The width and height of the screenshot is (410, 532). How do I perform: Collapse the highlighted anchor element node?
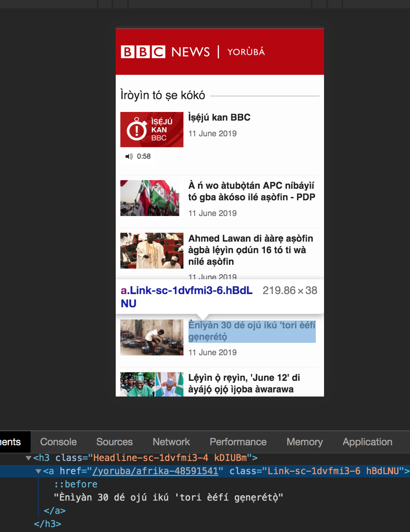(38, 471)
